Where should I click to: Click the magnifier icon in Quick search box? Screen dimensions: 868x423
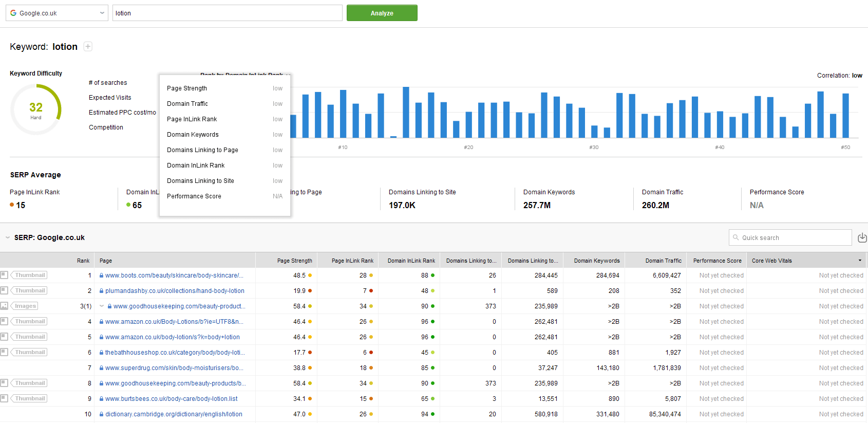click(736, 237)
